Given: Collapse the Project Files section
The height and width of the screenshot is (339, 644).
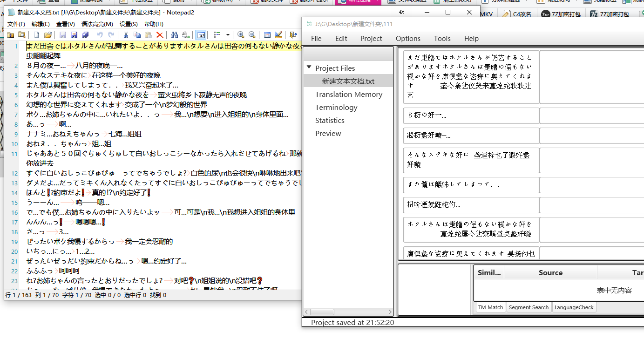Looking at the screenshot, I should [309, 67].
